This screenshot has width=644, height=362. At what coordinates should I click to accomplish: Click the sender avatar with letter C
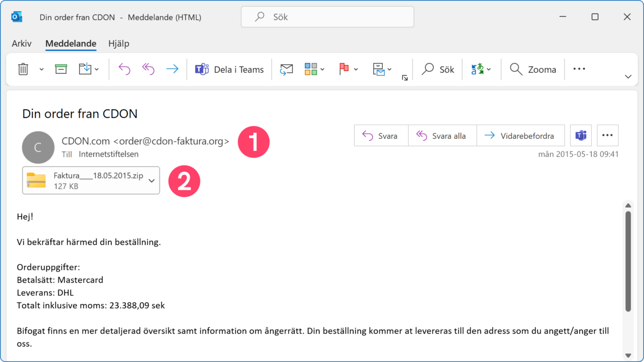coord(38,147)
